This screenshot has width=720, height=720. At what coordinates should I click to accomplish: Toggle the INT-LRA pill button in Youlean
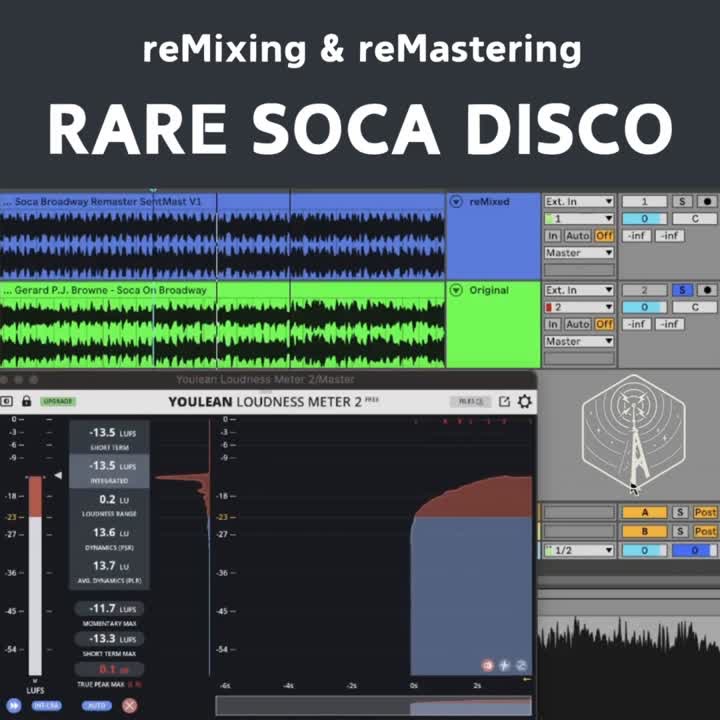pos(46,705)
